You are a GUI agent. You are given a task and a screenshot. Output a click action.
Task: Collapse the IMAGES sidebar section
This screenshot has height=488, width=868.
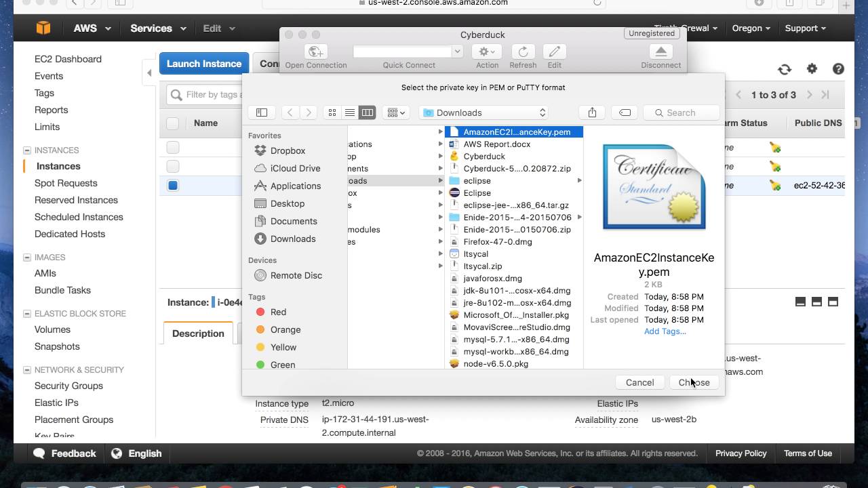[27, 258]
